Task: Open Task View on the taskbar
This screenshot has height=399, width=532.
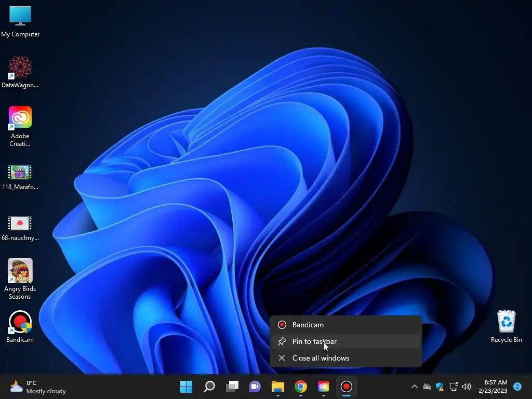Action: tap(232, 387)
